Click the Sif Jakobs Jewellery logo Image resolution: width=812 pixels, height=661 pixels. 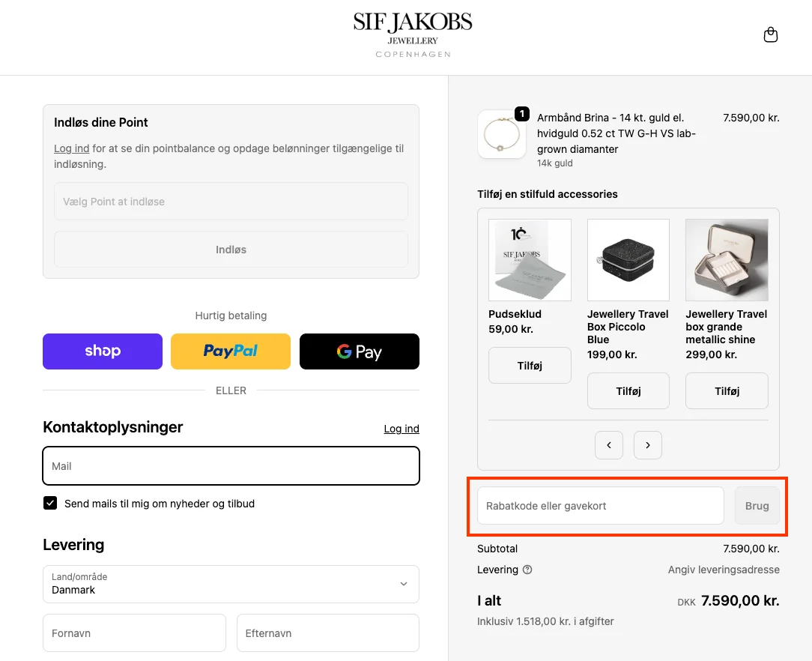413,33
